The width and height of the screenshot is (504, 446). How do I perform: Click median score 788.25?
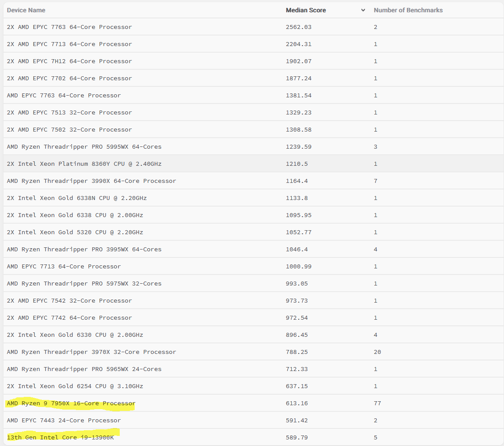[x=297, y=352]
